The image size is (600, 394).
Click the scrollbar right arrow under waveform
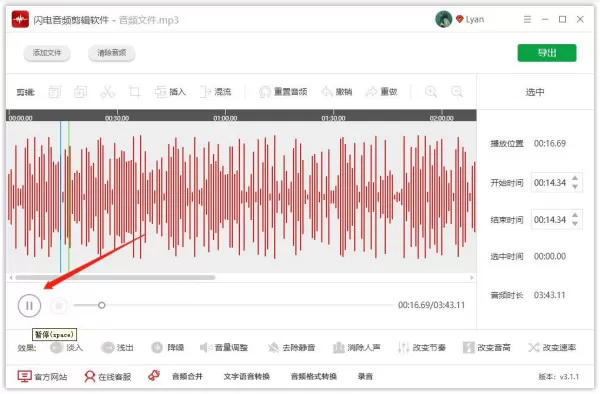(x=472, y=277)
